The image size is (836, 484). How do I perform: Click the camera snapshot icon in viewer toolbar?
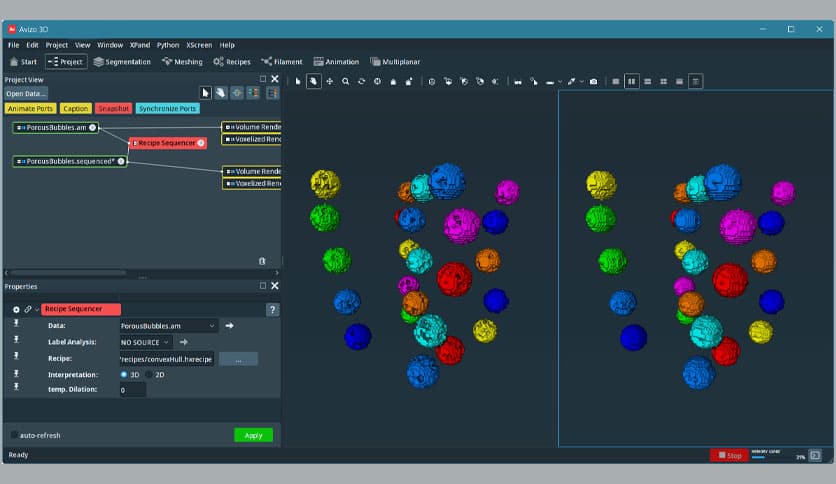pos(593,81)
